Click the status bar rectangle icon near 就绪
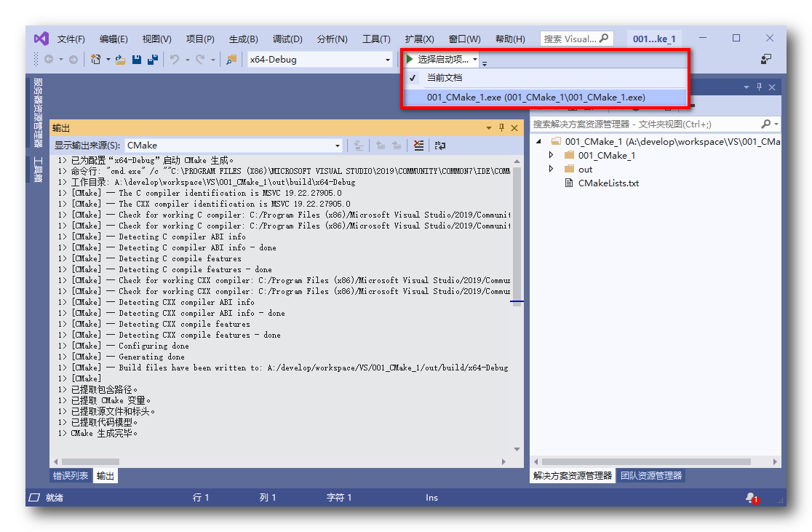The width and height of the screenshot is (812, 532). click(34, 497)
